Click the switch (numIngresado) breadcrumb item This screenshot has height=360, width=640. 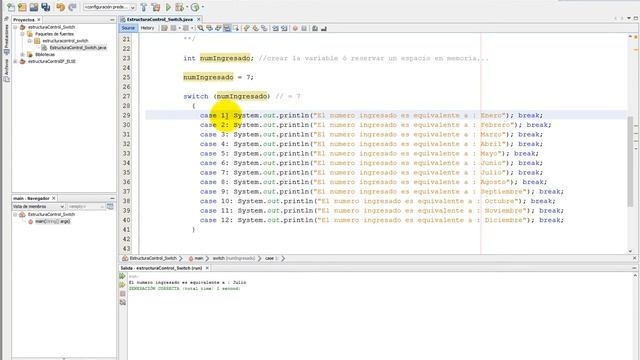pyautogui.click(x=234, y=258)
